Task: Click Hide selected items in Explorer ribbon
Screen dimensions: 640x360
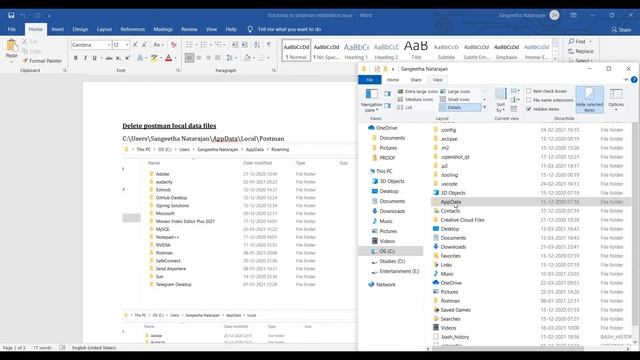Action: point(589,100)
